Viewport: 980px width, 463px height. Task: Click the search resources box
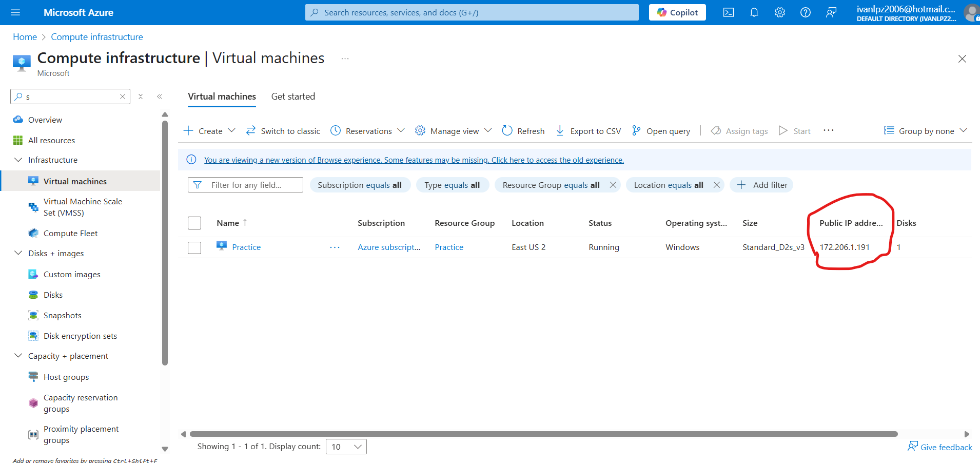[472, 12]
